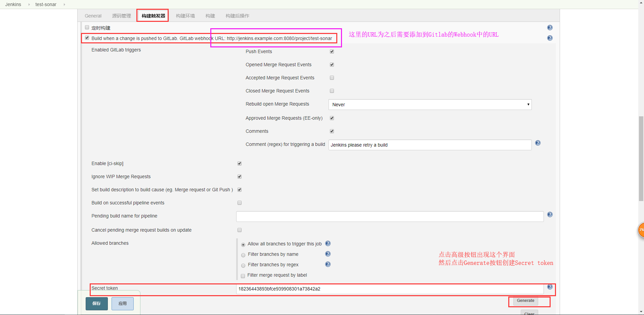Click the 'Enabled GitLab triggers' label
Viewport: 644px width, 315px height.
pyautogui.click(x=116, y=50)
